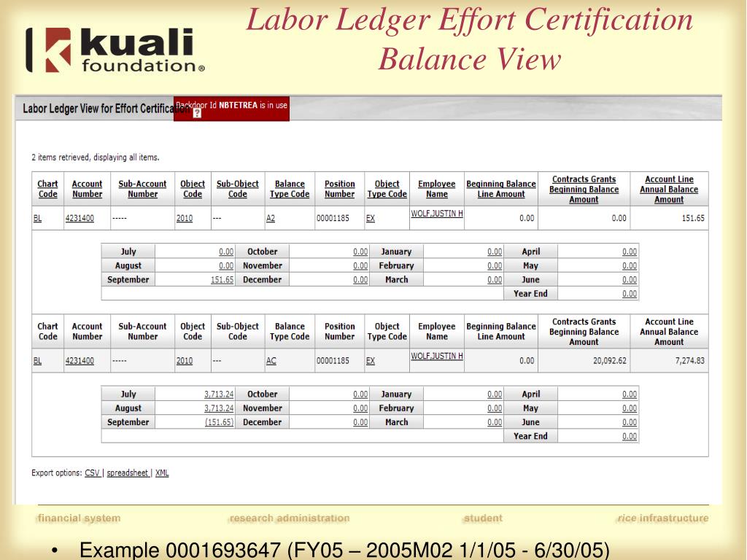This screenshot has width=747, height=560.
Task: Sort by Object Type Code column header
Action: click(387, 189)
